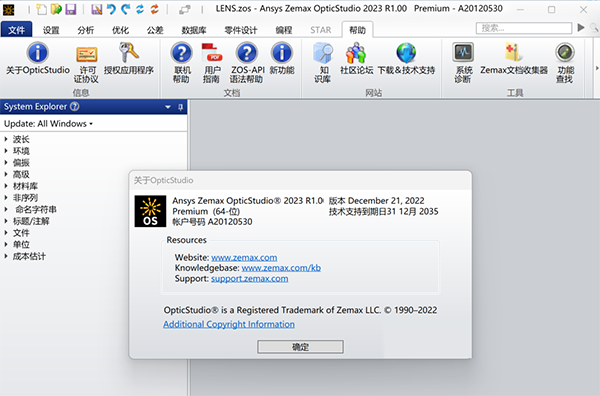Viewport: 600px width, 396px height.
Task: Save the file with the toolbar floppy-disk icon
Action: (71, 9)
